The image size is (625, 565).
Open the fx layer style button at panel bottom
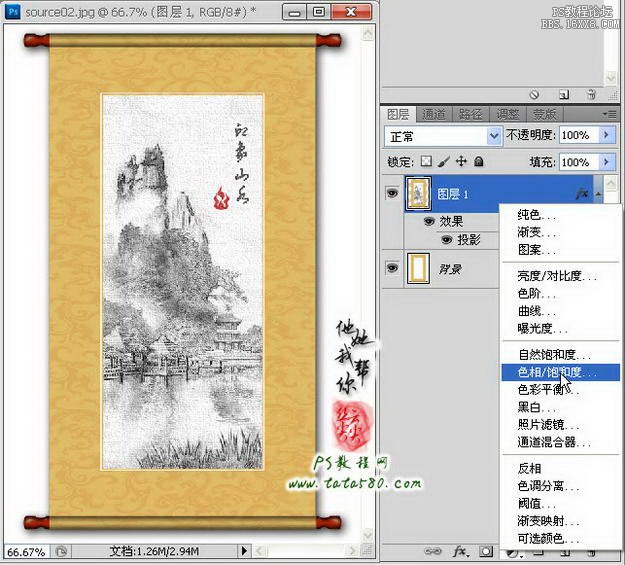pyautogui.click(x=460, y=551)
